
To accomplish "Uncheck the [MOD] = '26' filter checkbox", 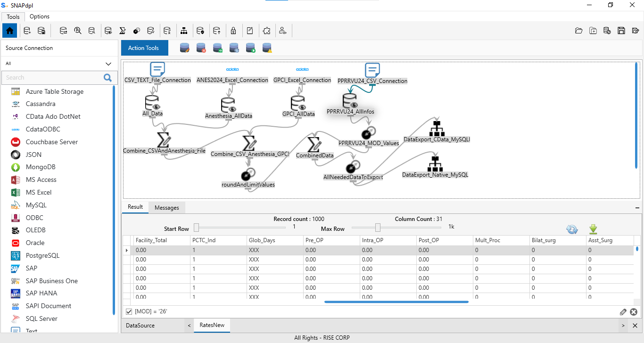I will coord(129,312).
